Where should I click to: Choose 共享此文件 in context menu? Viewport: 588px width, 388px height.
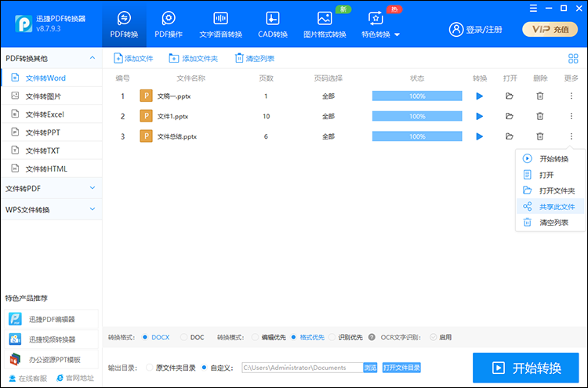pos(550,207)
